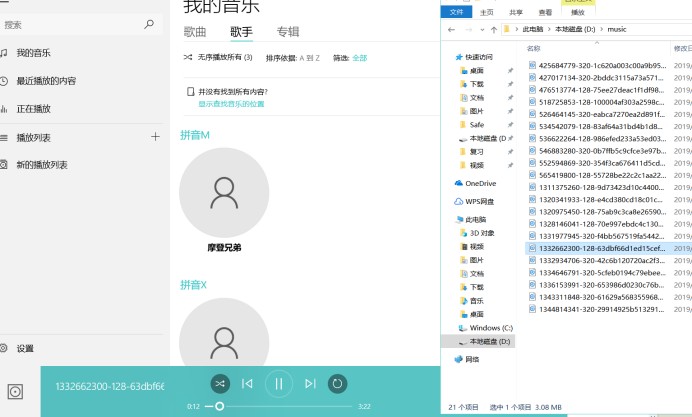692x417 pixels.
Task: Select file 1344814341-320-29914925b513291
Action: (602, 309)
